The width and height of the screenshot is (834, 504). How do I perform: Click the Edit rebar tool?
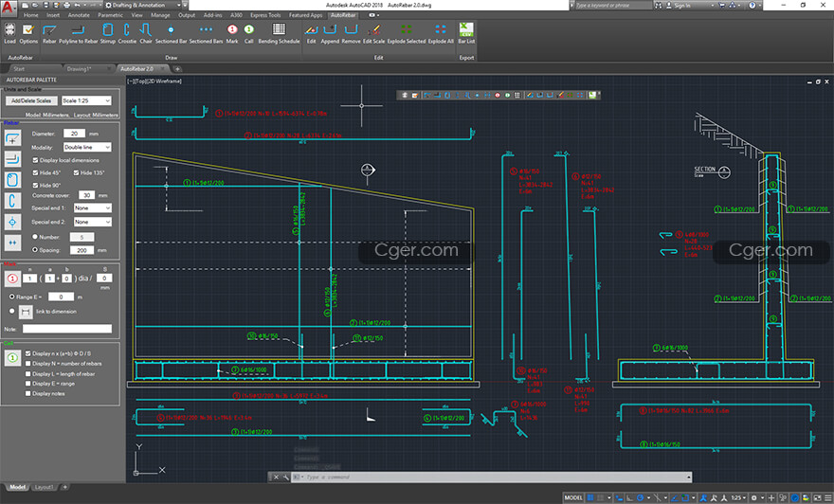pyautogui.click(x=311, y=33)
